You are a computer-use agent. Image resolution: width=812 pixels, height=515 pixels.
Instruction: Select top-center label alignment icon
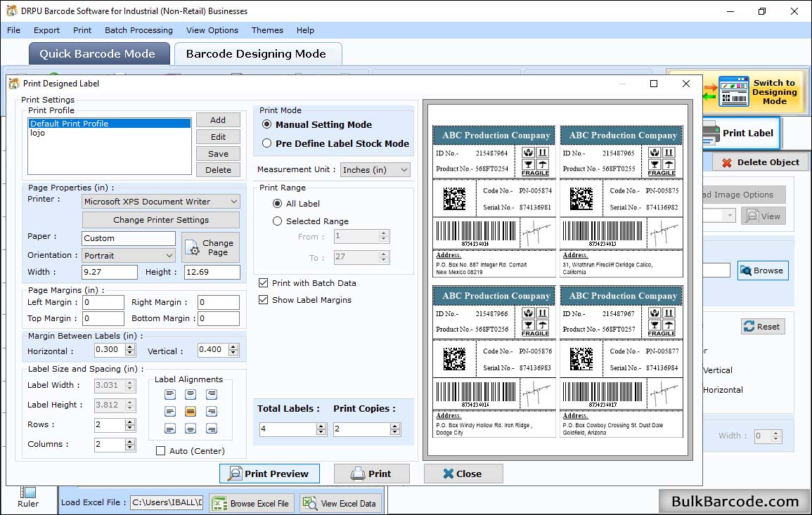(191, 394)
